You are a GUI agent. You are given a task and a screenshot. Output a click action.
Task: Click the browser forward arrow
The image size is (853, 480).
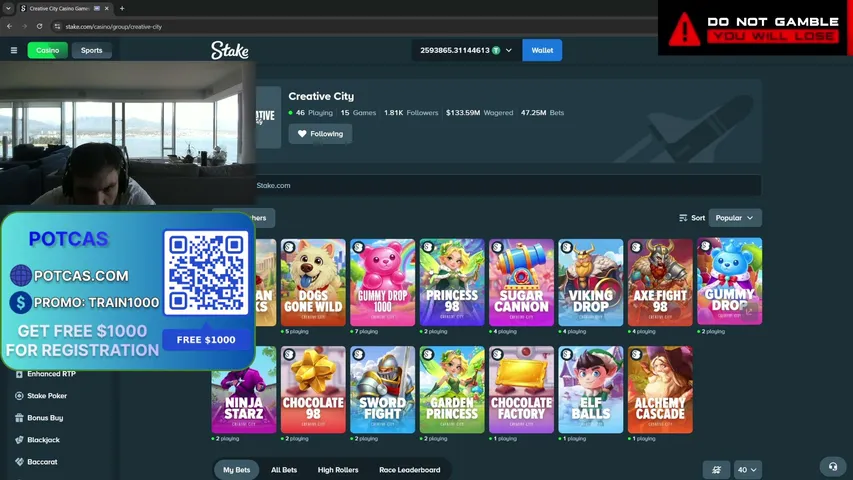(24, 26)
